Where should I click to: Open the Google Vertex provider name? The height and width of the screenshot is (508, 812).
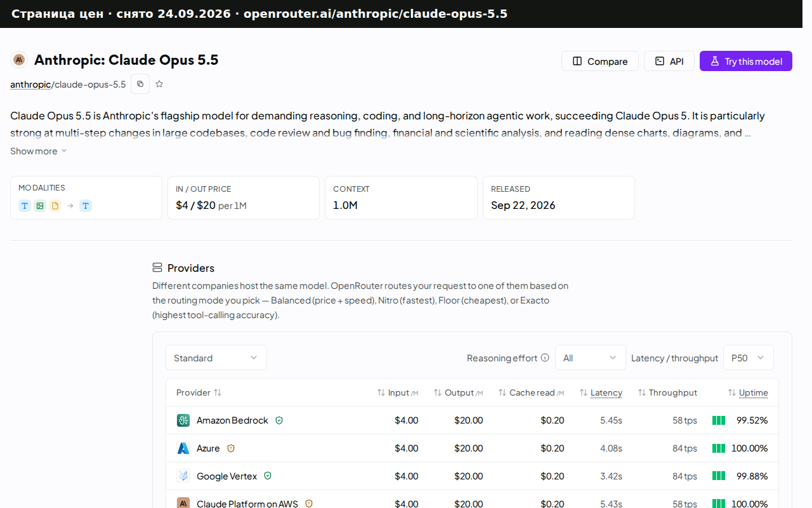point(227,476)
